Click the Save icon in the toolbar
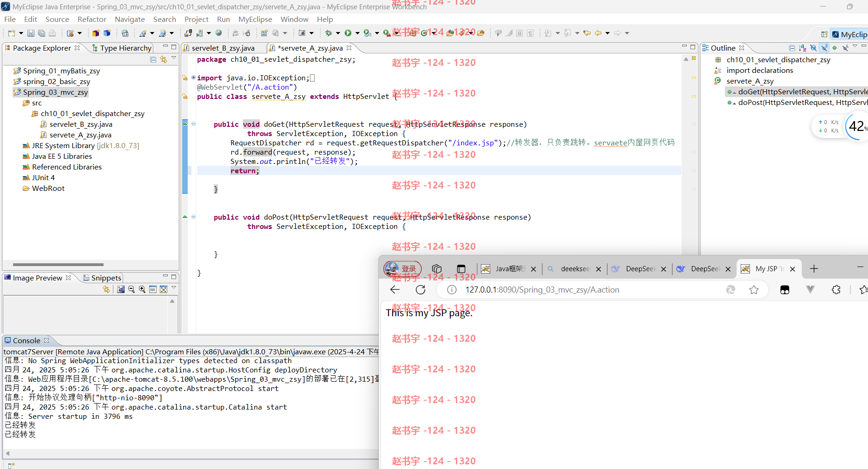This screenshot has width=868, height=469. 31,33
